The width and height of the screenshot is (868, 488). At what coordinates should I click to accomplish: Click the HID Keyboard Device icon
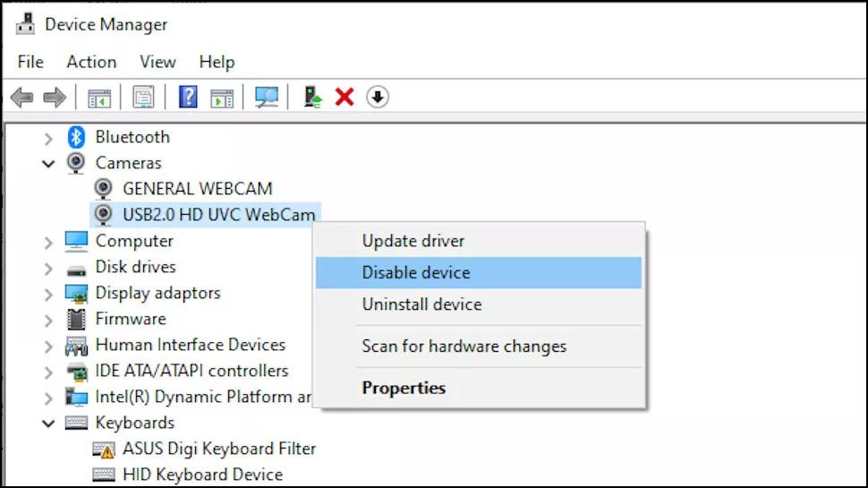(104, 475)
